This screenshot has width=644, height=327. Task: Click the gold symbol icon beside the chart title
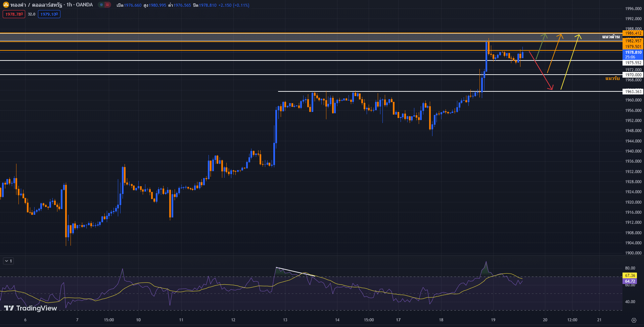click(x=6, y=5)
